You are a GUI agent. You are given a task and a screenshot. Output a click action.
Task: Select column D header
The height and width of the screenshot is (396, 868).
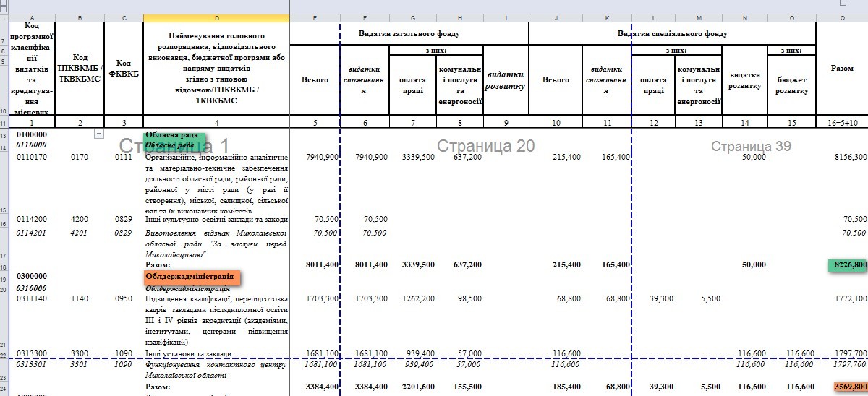coord(216,17)
